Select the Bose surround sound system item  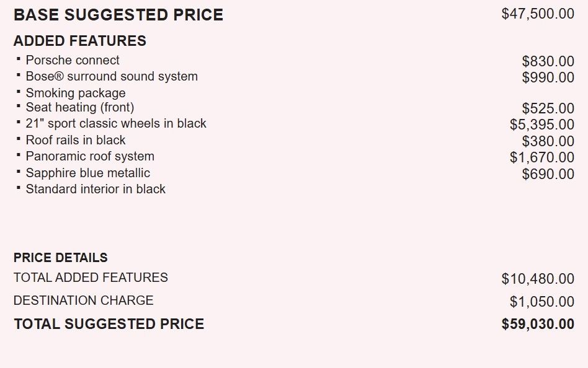112,77
